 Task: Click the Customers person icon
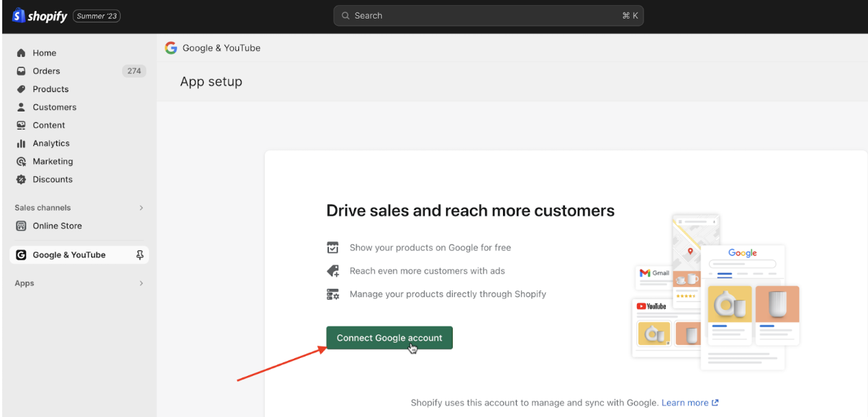click(21, 107)
